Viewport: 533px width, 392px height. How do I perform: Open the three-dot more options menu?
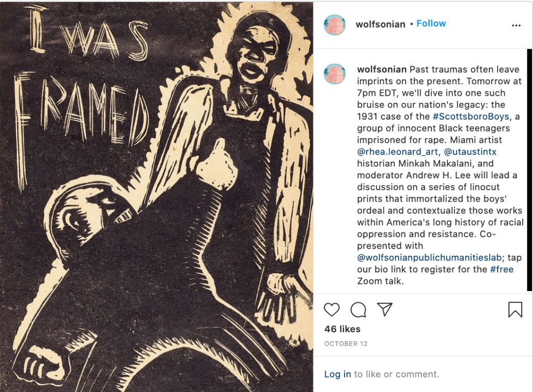[x=516, y=25]
